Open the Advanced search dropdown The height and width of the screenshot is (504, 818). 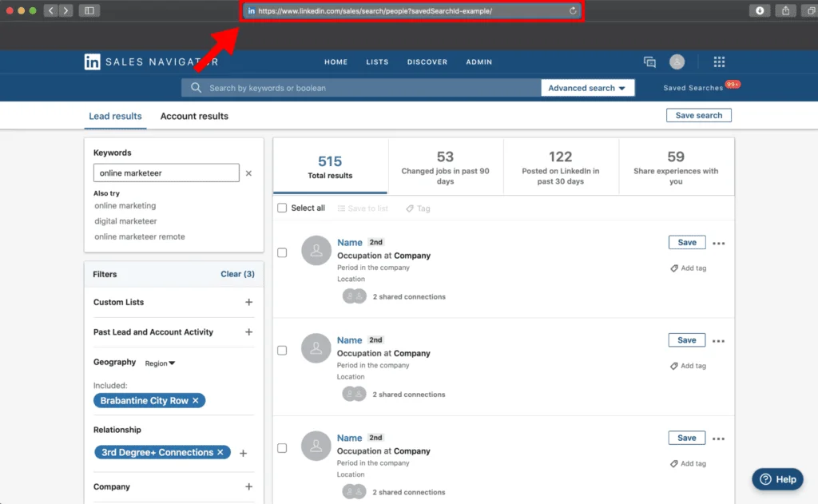click(588, 87)
